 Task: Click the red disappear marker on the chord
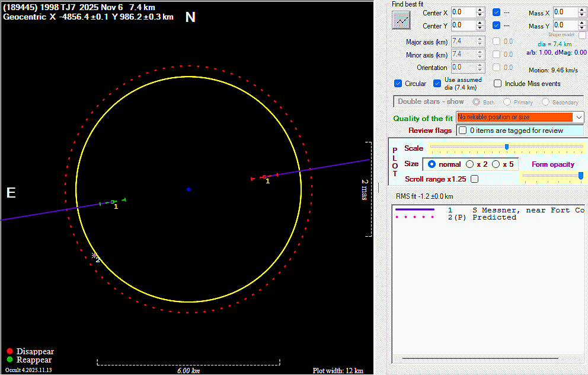264,176
